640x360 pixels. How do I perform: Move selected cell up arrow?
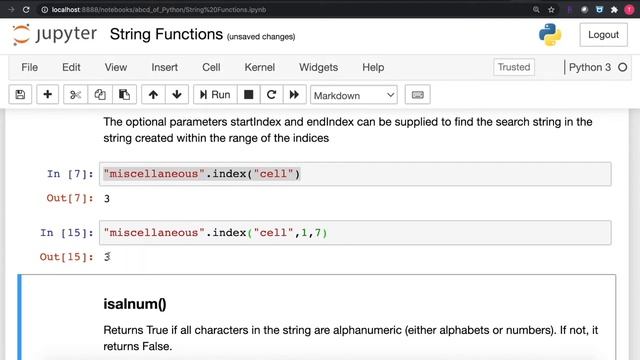coord(153,95)
